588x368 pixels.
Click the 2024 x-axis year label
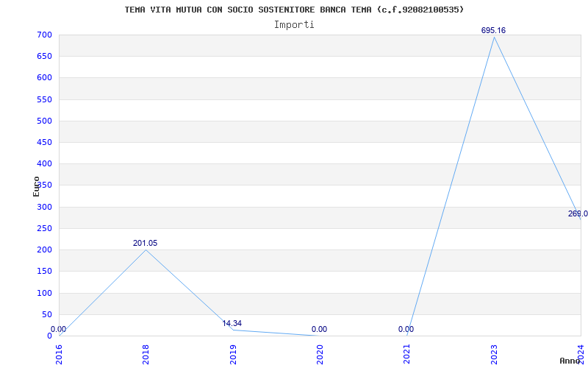[x=581, y=355]
